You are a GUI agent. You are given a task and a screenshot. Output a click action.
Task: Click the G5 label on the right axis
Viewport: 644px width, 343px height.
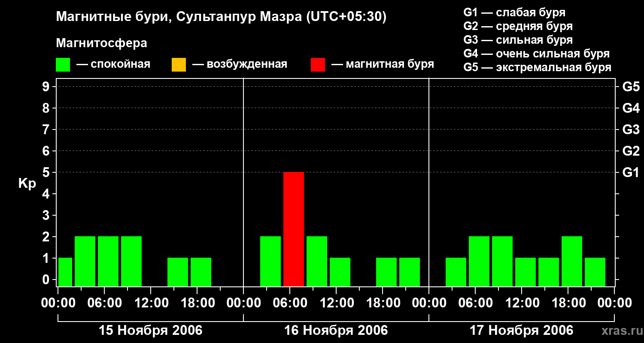click(x=631, y=87)
